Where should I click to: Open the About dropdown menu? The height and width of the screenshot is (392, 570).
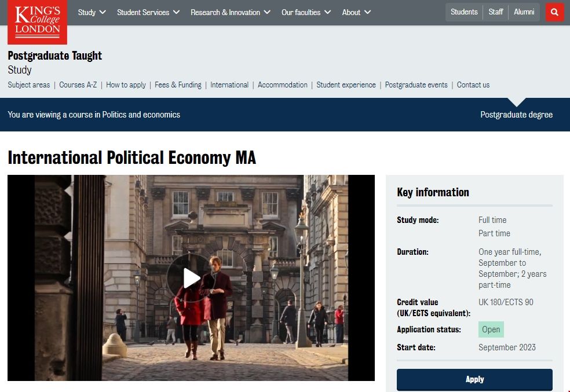[356, 12]
